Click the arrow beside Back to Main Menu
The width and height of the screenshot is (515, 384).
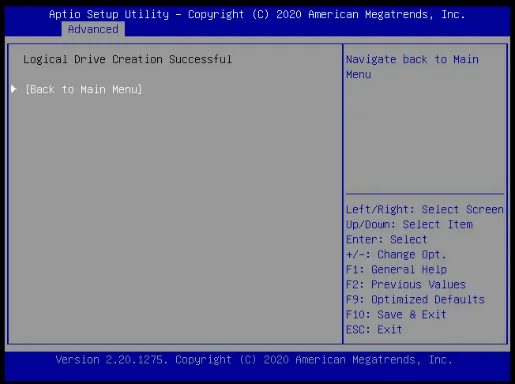point(14,89)
